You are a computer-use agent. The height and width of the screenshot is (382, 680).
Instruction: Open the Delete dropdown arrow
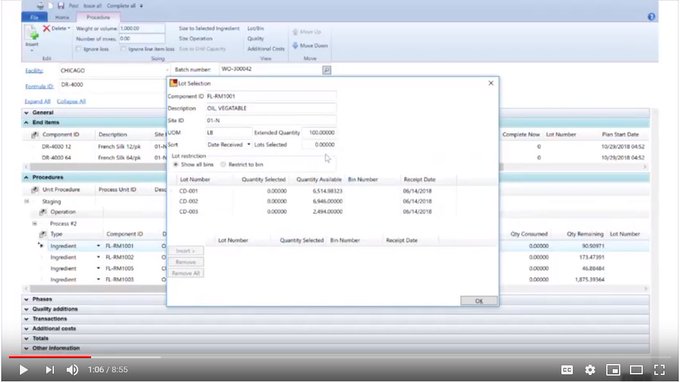click(69, 28)
